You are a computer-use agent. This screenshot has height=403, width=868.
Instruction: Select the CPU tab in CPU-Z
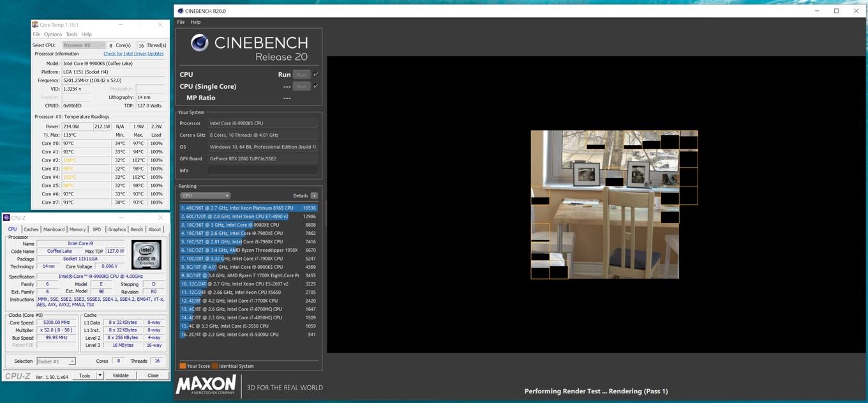(12, 229)
